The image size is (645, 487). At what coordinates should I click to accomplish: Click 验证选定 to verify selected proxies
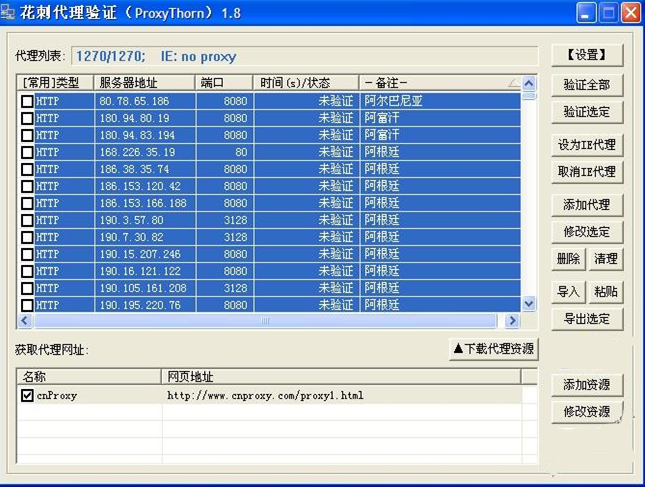[x=586, y=112]
